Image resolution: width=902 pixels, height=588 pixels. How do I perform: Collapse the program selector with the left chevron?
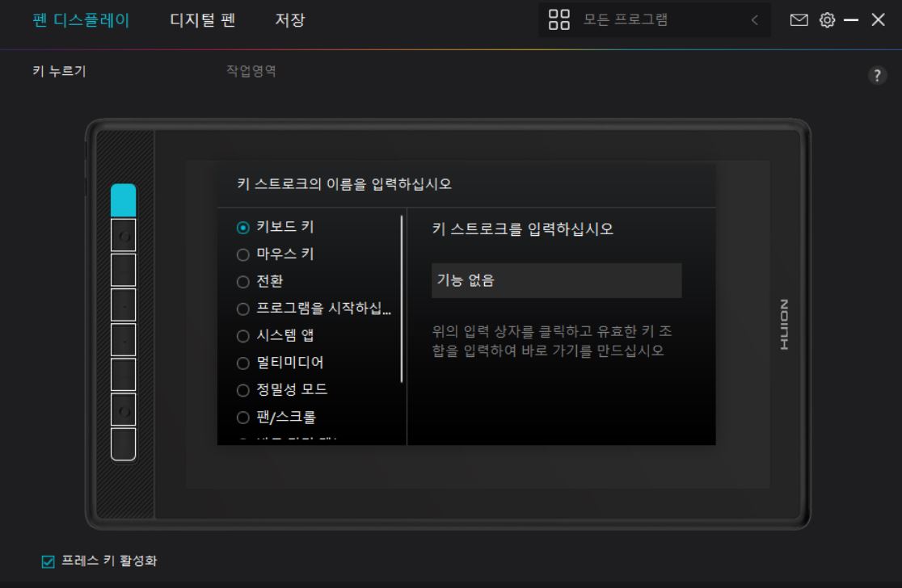pos(755,19)
